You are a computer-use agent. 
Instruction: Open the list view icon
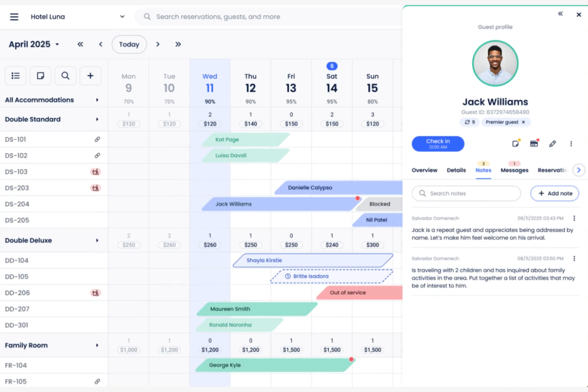coord(15,75)
